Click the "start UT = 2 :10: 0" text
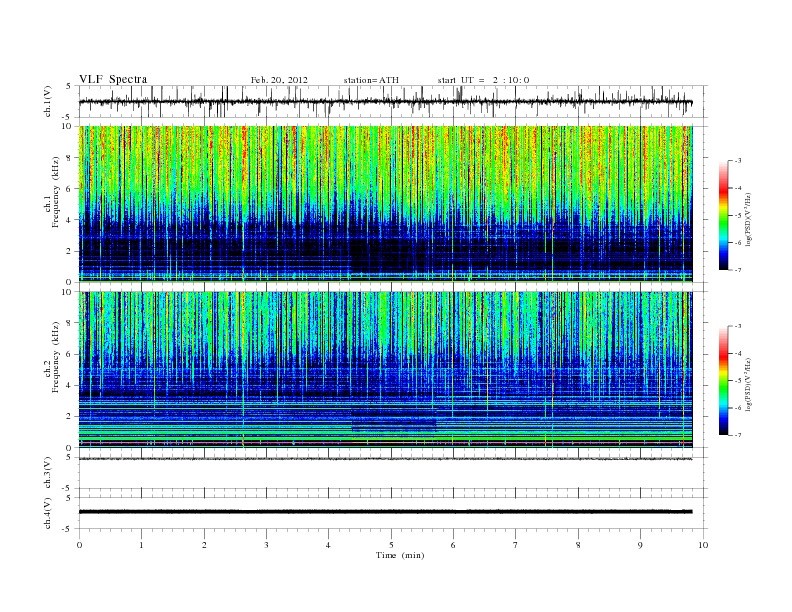 tap(483, 80)
